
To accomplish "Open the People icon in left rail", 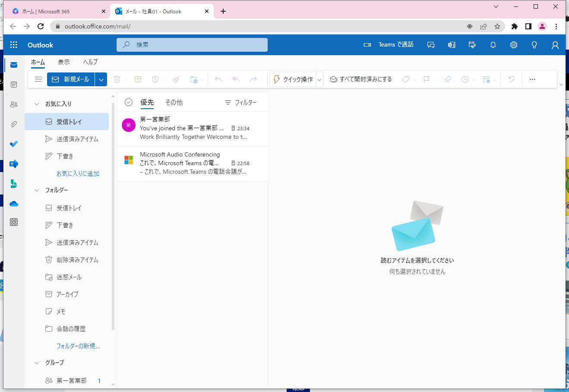I will (x=14, y=104).
